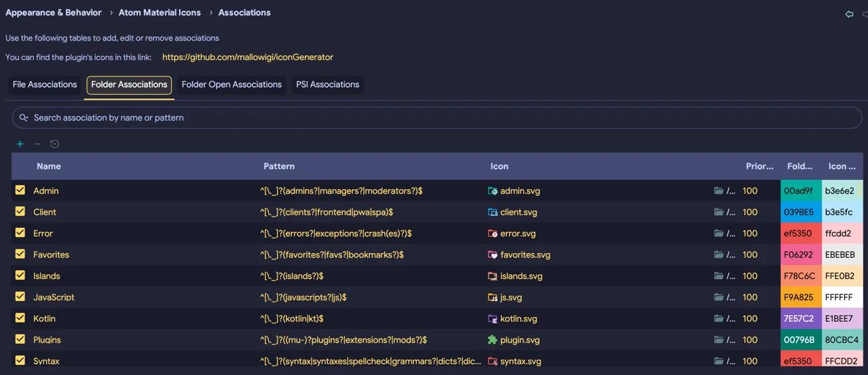This screenshot has width=868, height=375.
Task: Toggle the Error association checkbox
Action: [20, 232]
